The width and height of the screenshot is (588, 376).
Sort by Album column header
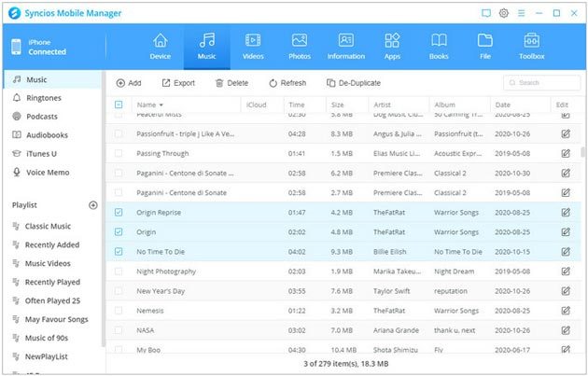click(x=445, y=105)
